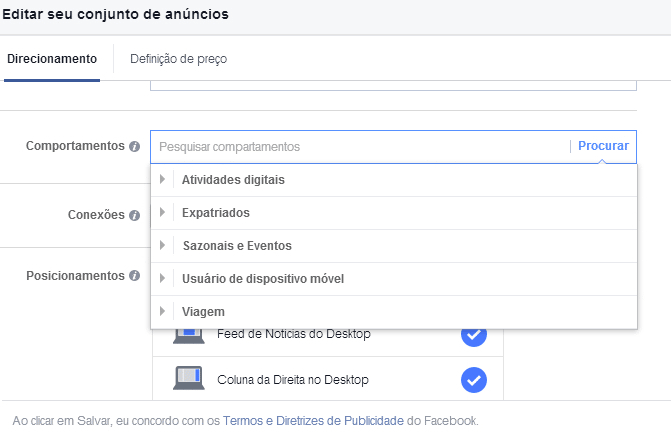Click info icon next to Posicionamentos
The width and height of the screenshot is (671, 447).
[134, 276]
